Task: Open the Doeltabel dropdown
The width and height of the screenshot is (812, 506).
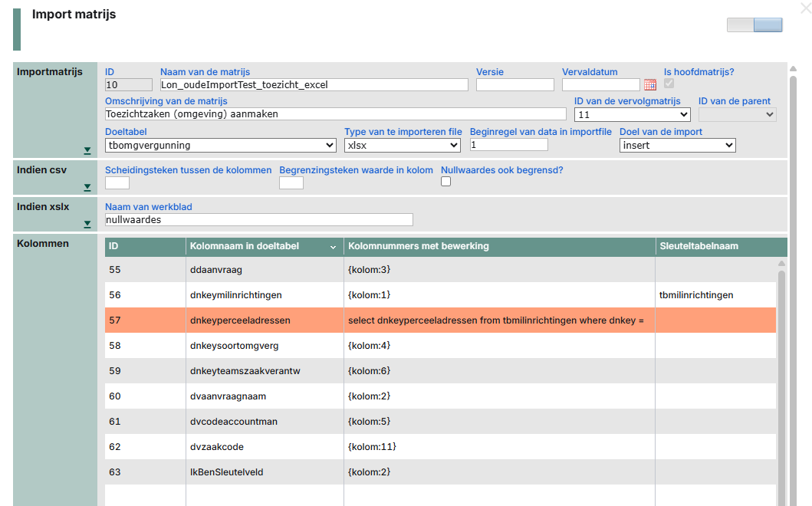Action: click(220, 145)
